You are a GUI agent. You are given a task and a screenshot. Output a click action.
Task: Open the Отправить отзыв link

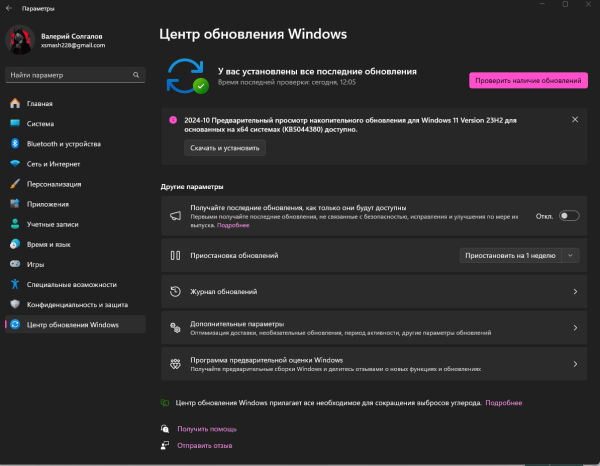point(205,445)
